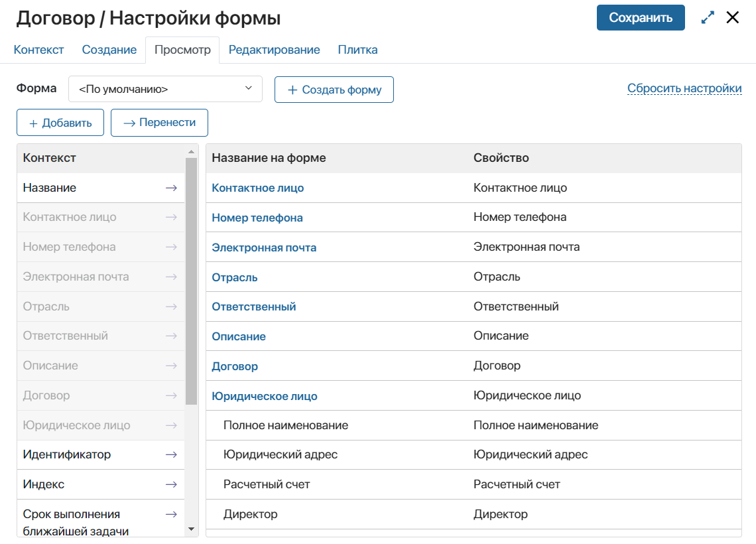Switch to the Создание tab

click(x=109, y=50)
